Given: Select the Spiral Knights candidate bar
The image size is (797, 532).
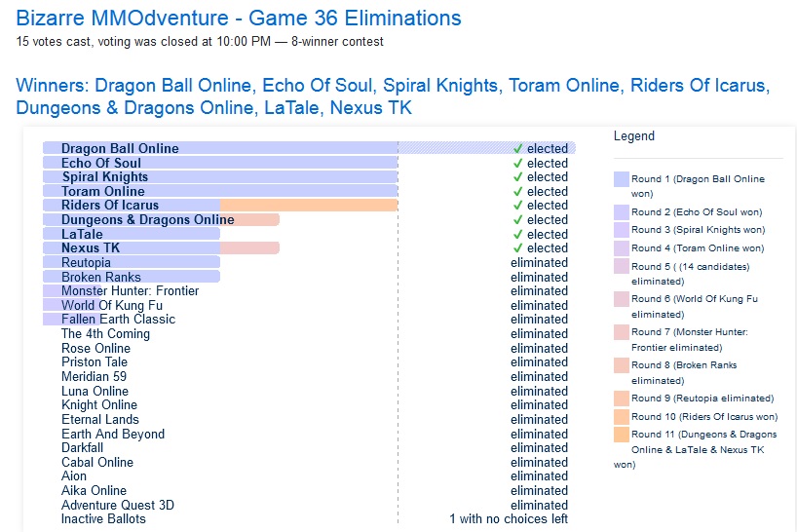Looking at the screenshot, I should pyautogui.click(x=220, y=176).
